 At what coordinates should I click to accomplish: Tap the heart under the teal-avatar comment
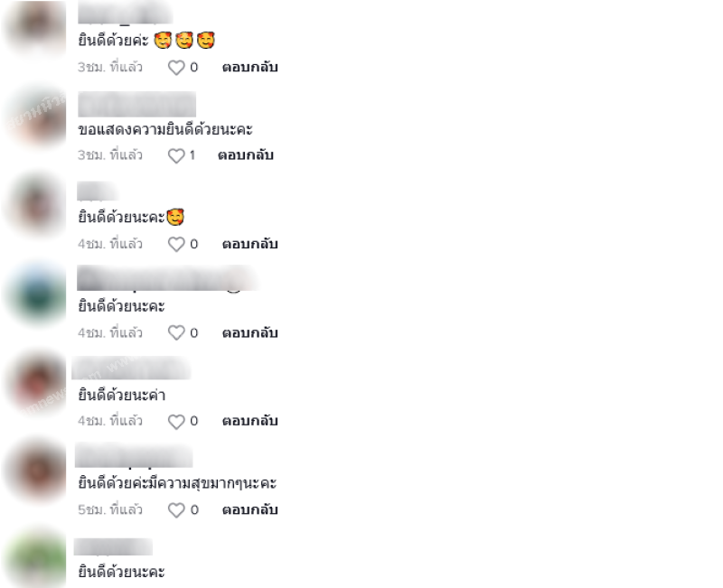[176, 332]
